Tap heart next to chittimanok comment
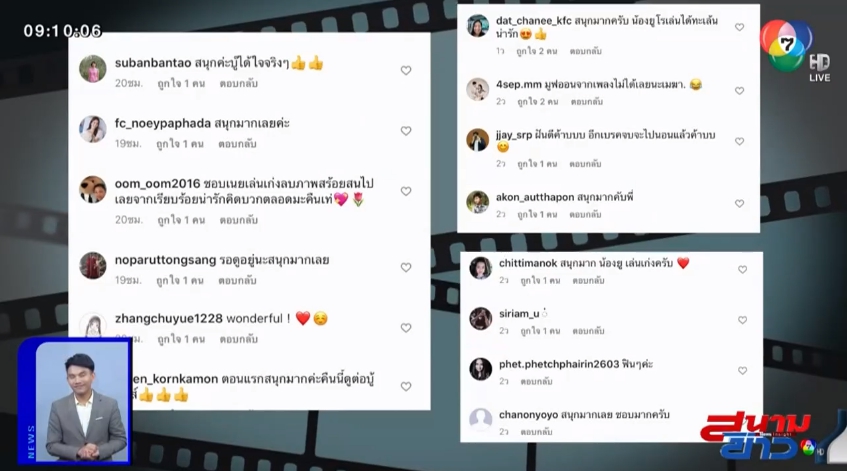Image resolution: width=847 pixels, height=471 pixels. [743, 270]
